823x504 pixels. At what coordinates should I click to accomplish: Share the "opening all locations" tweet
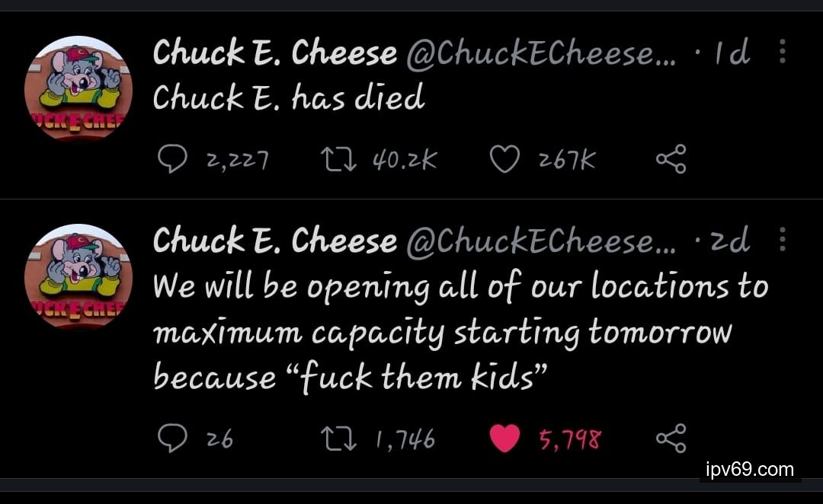click(671, 439)
